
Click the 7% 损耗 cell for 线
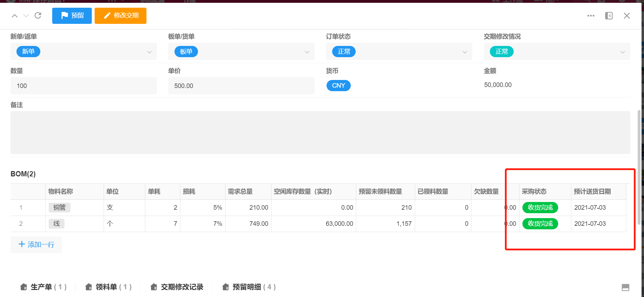coord(203,224)
